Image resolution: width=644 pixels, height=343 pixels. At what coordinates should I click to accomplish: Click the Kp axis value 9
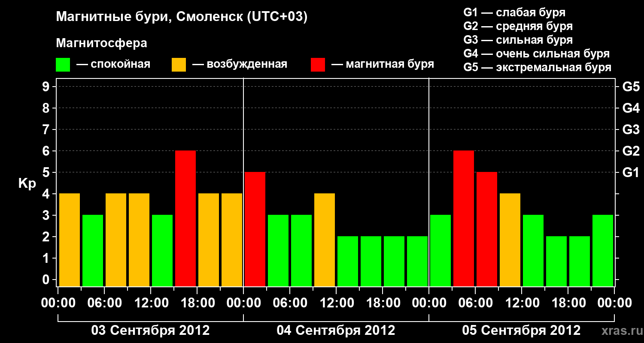click(x=47, y=87)
